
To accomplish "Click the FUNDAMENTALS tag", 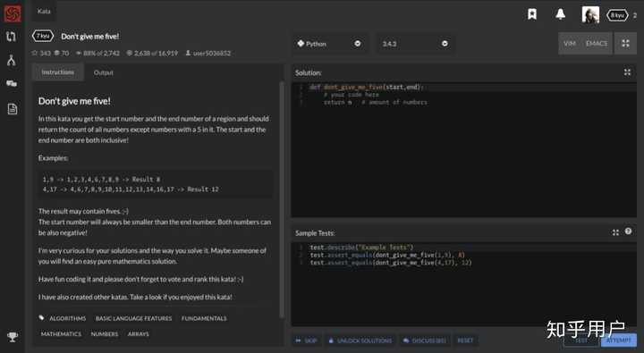I will 204,318.
